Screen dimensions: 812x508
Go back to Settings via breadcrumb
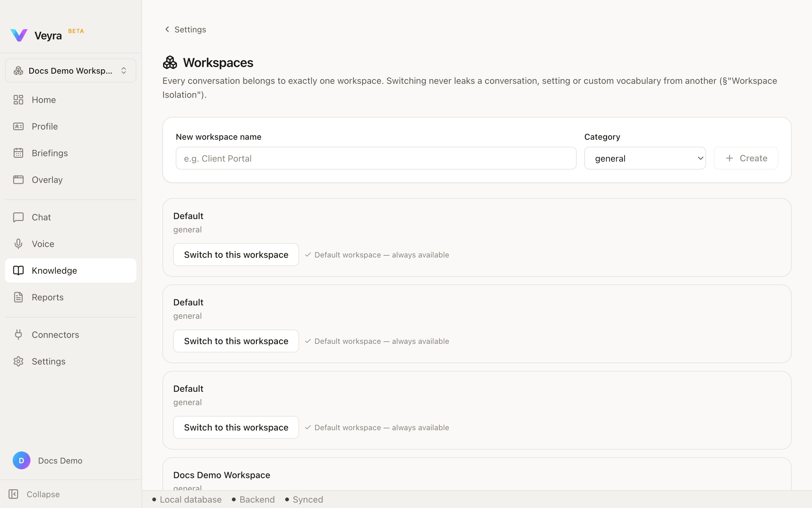[x=185, y=30]
